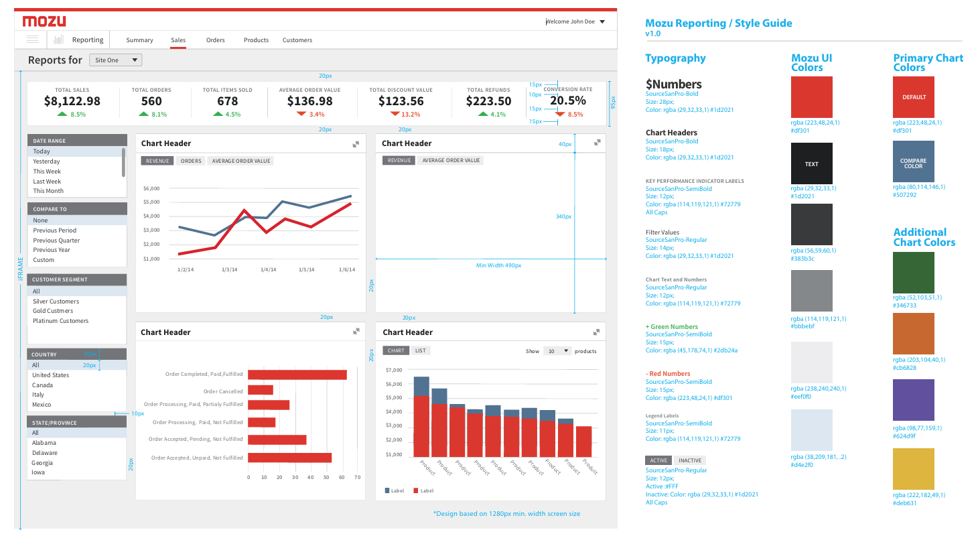Switch to the Customers tab
This screenshot has height=534, width=980.
pos(297,40)
